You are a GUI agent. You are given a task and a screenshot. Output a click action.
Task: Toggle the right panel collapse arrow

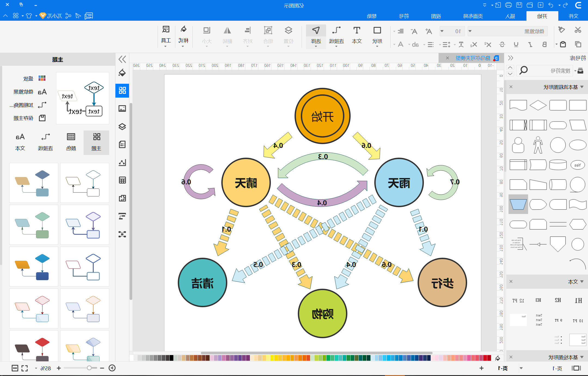pos(510,58)
